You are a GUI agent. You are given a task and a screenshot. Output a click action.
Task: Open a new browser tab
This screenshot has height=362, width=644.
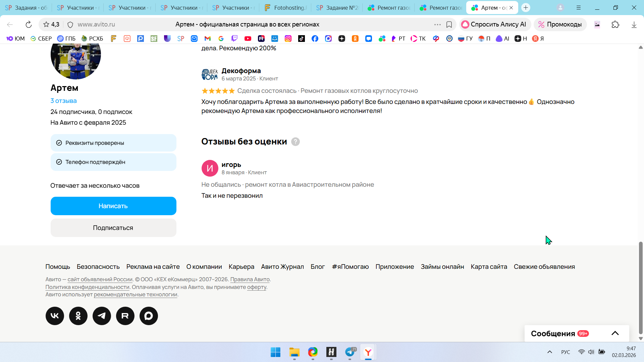(x=526, y=8)
